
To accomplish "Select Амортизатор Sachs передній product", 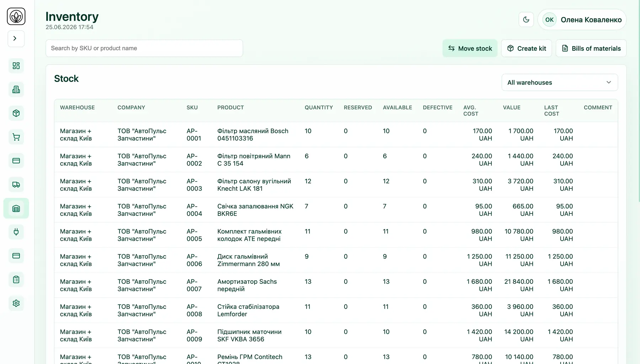I will [x=247, y=285].
